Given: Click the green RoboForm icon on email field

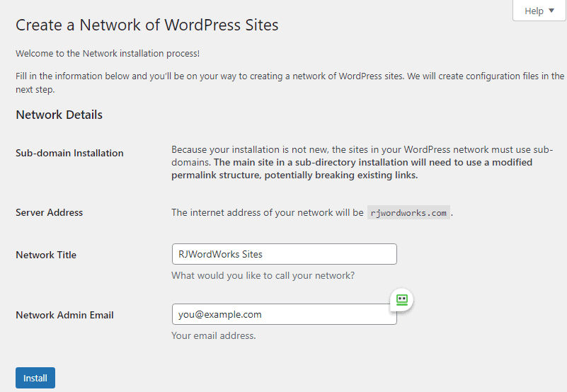Looking at the screenshot, I should click(402, 300).
